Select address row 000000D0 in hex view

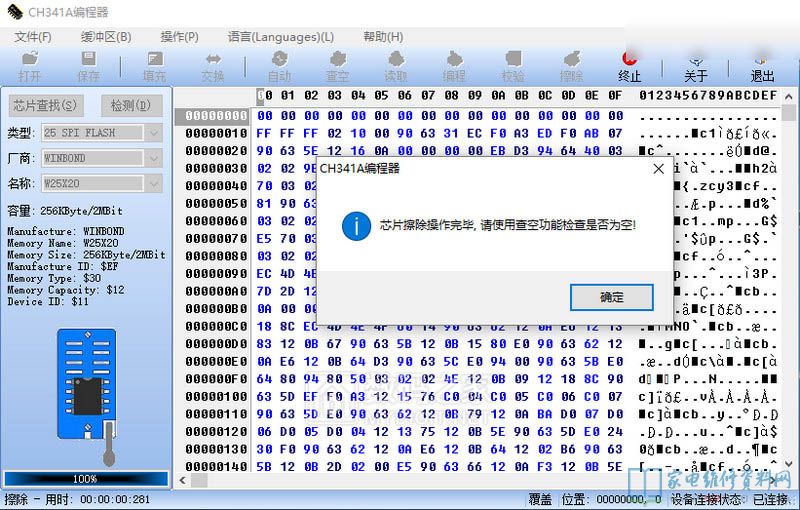pyautogui.click(x=216, y=344)
